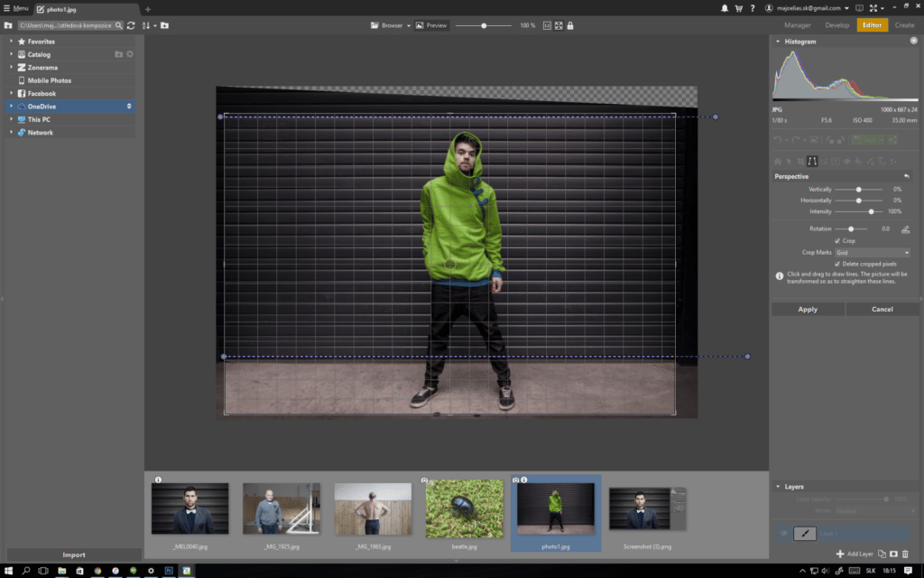
Task: Add a mask to the layer
Action: (893, 554)
